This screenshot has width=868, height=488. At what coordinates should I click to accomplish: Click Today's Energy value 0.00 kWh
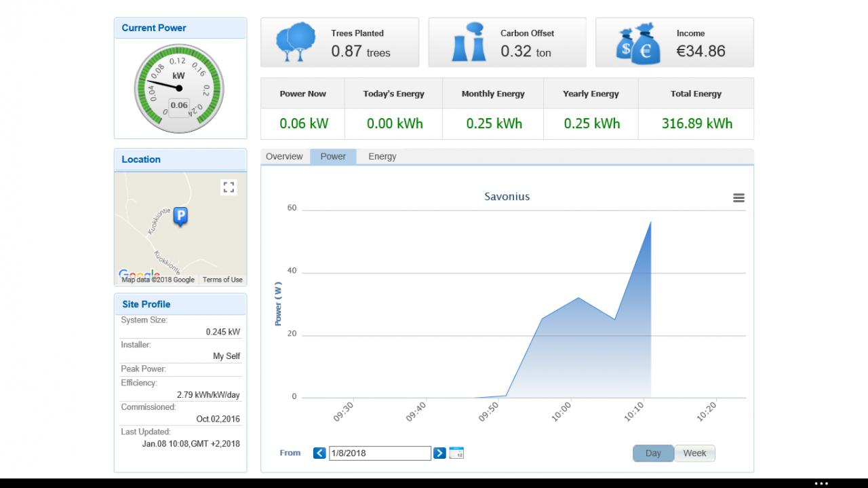(x=394, y=124)
